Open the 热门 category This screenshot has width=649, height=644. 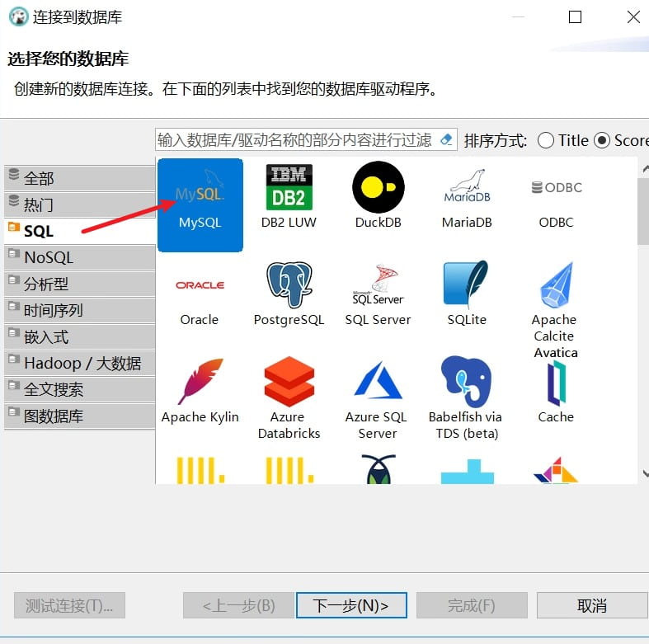click(x=80, y=204)
